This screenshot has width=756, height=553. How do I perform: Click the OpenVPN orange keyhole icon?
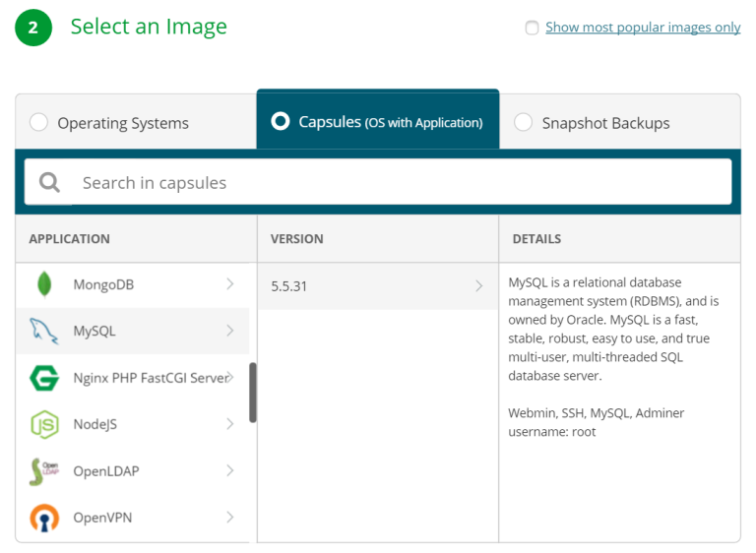coord(43,518)
